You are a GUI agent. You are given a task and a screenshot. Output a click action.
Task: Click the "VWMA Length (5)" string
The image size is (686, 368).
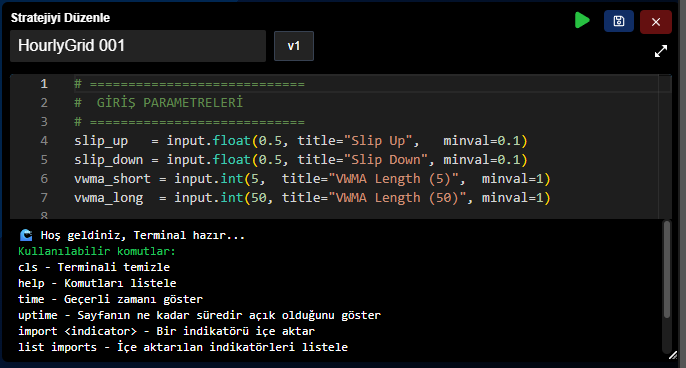393,179
